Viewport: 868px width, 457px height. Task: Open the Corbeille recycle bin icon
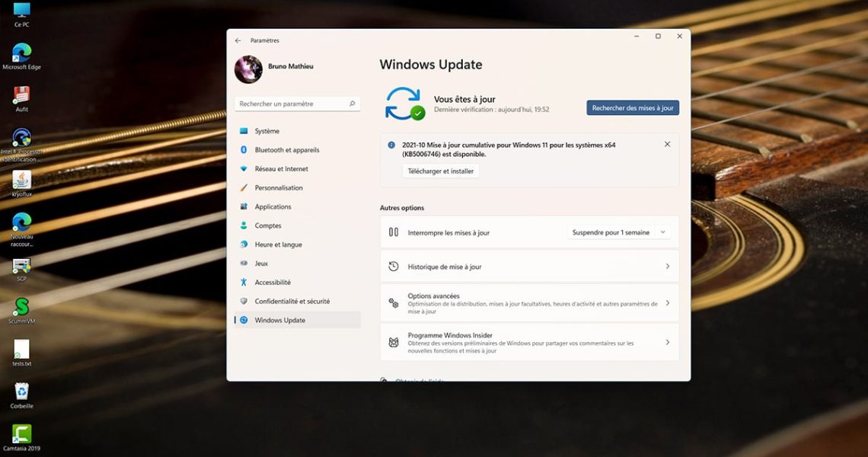(x=21, y=391)
